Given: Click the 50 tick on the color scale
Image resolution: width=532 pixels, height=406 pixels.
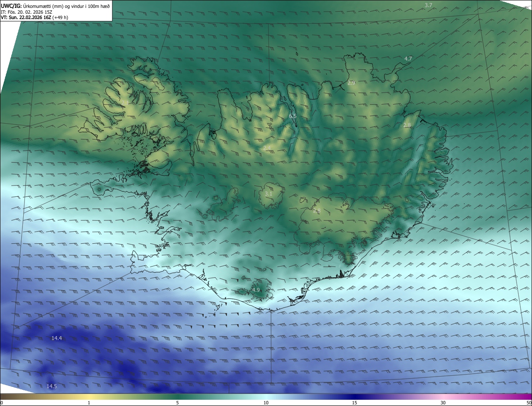Looking at the screenshot, I should tap(529, 403).
